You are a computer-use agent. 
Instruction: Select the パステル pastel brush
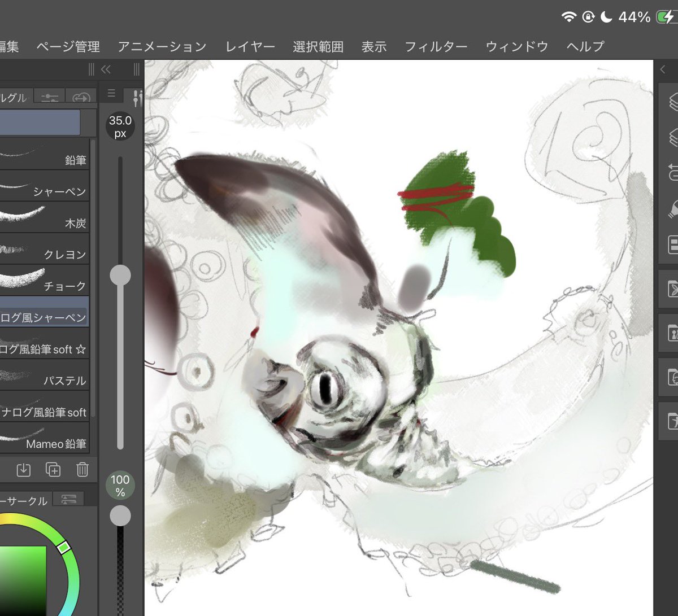coord(44,375)
